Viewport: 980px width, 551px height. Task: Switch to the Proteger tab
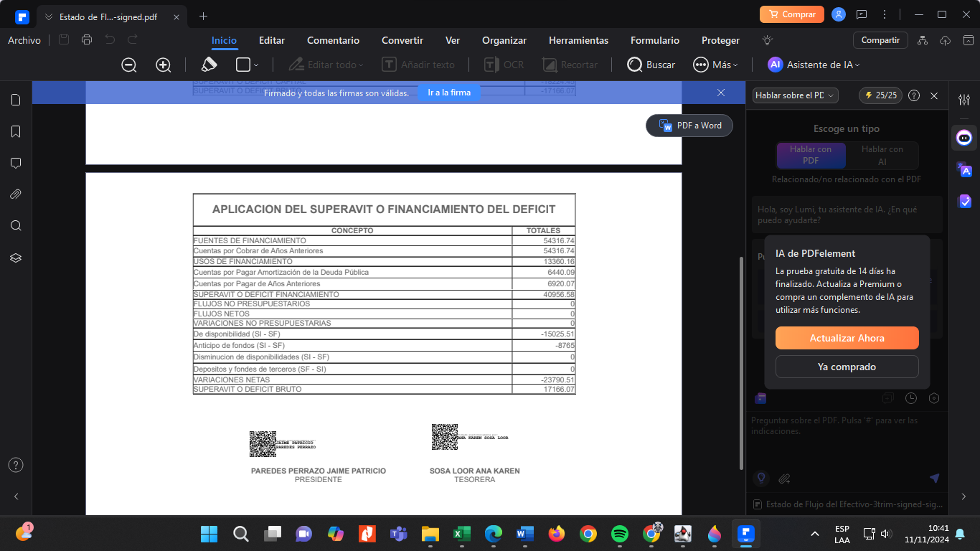click(x=720, y=41)
